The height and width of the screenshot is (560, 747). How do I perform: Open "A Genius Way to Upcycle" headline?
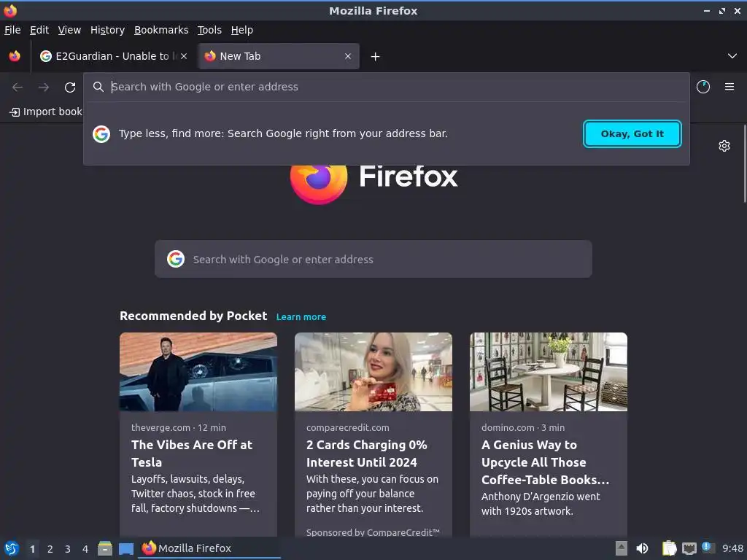click(x=545, y=462)
